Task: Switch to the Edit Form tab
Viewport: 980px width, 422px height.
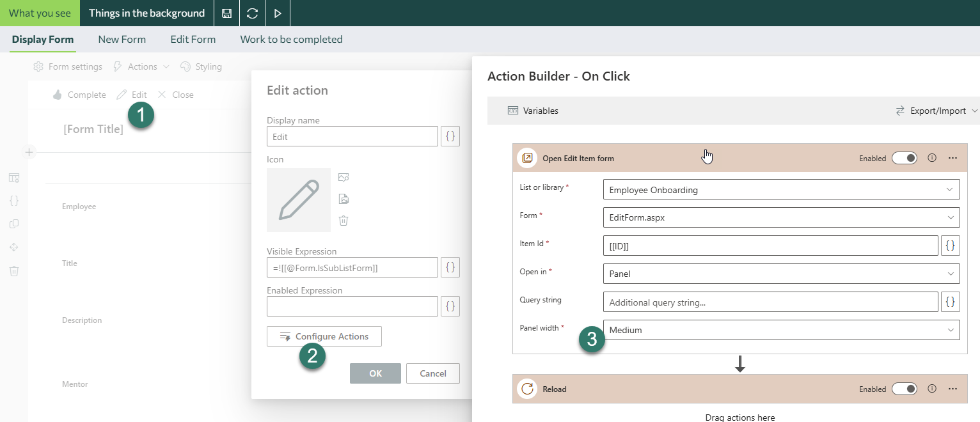Action: pos(193,40)
